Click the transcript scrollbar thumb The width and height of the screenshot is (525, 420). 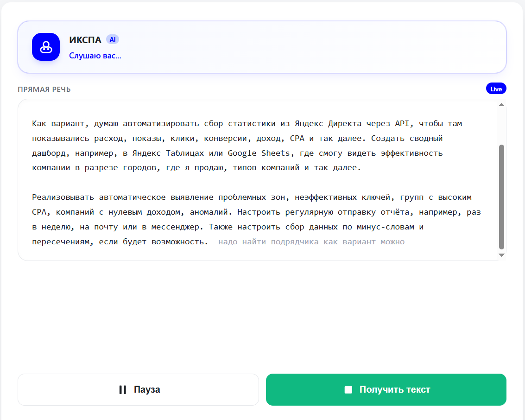click(501, 197)
